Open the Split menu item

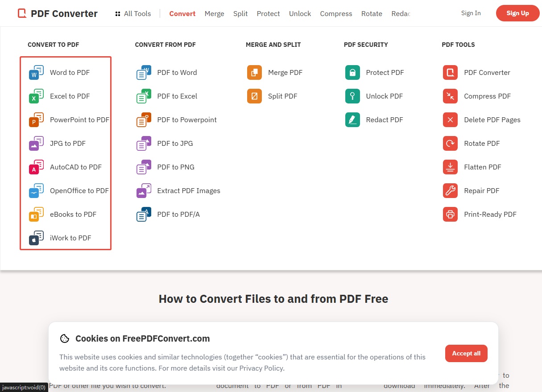(x=240, y=13)
